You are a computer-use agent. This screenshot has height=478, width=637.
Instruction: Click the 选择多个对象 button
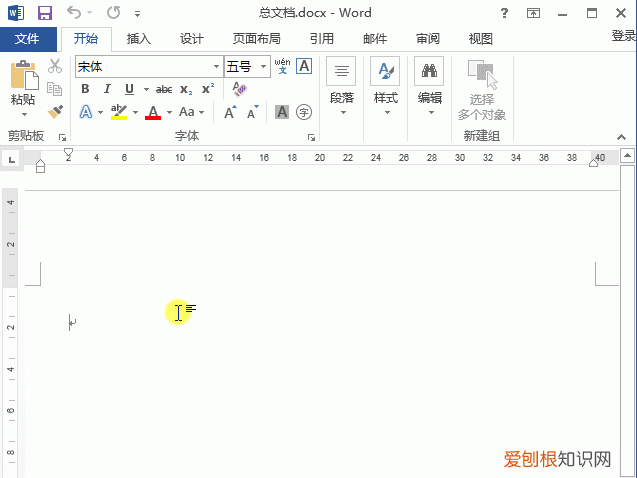482,90
